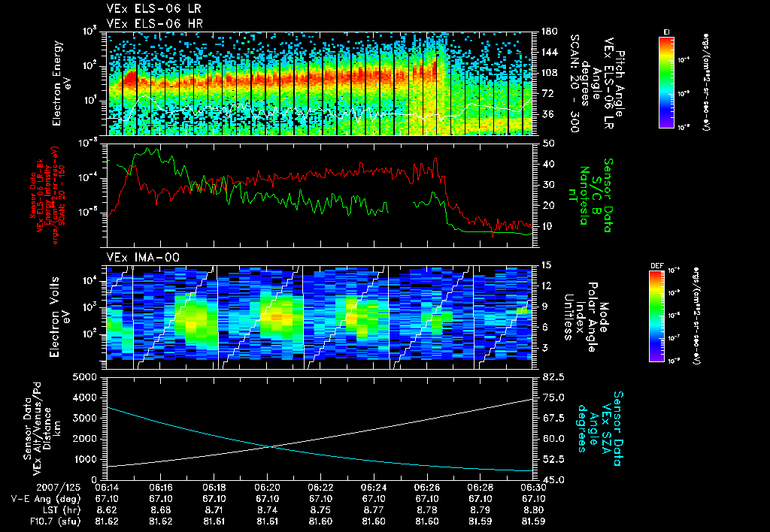Click the '06:26' time tick label
The height and width of the screenshot is (532, 770).
(x=427, y=488)
